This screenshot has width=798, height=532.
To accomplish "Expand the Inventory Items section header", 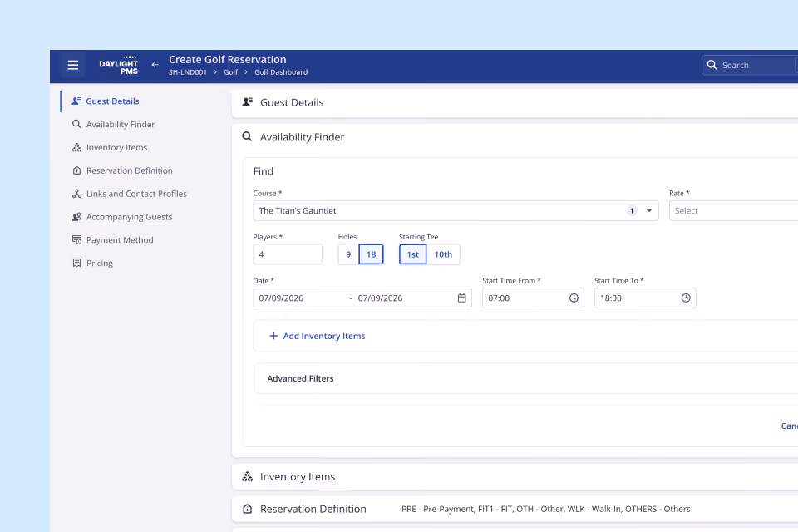I will 515,477.
